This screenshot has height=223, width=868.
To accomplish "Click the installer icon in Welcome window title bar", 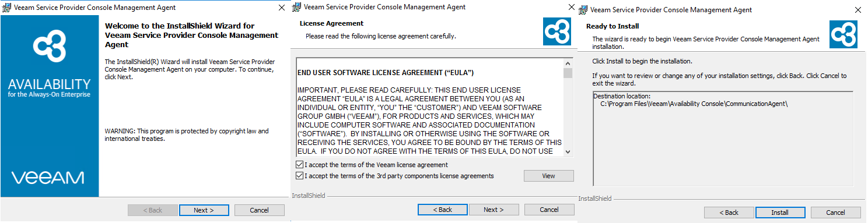I will tap(7, 8).
